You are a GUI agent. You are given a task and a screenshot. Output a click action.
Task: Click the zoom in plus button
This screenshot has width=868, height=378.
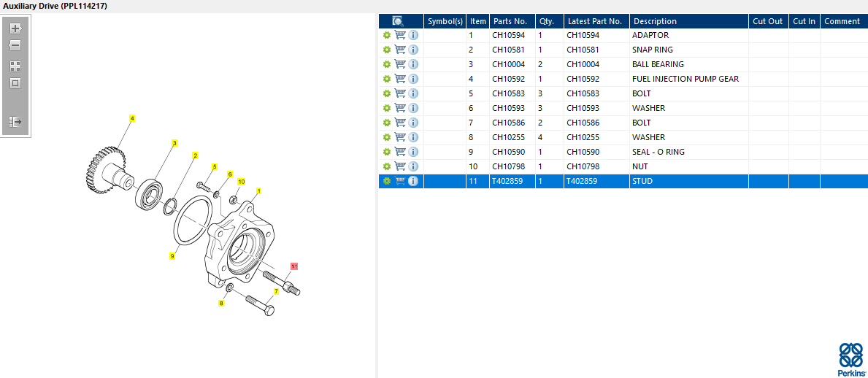15,28
